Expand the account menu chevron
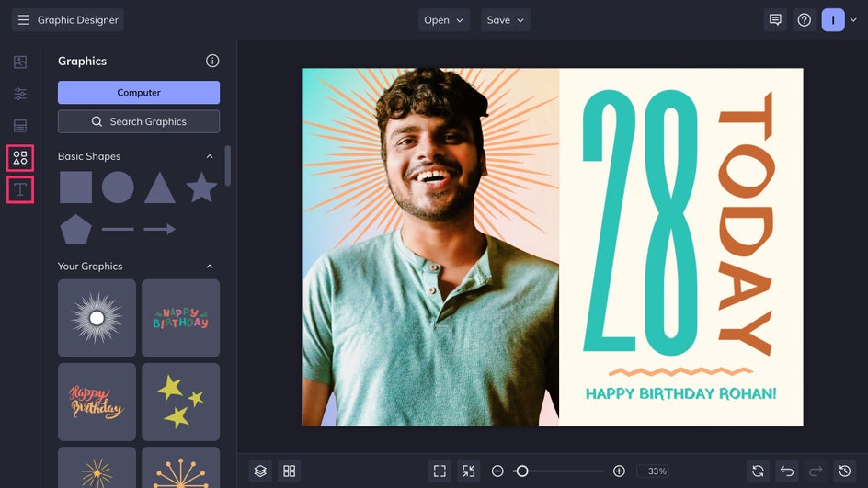The image size is (868, 488). 853,20
